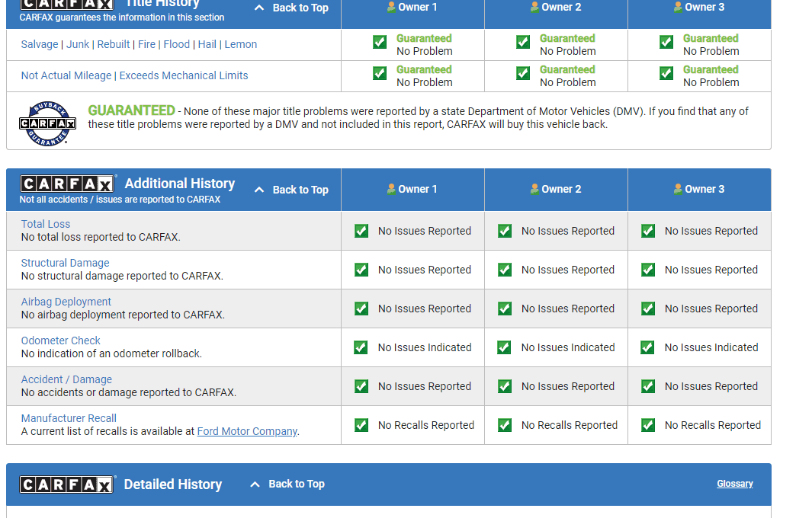Screen dimensions: 812x518
Task: Click Back to Top in Additional History header
Action: point(292,190)
